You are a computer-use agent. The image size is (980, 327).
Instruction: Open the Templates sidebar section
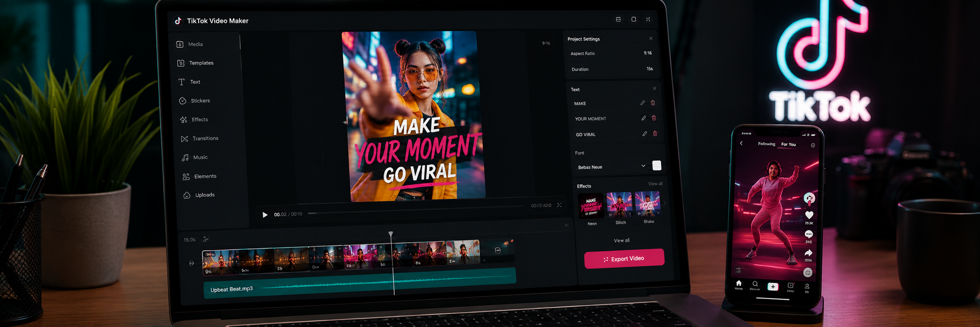195,63
